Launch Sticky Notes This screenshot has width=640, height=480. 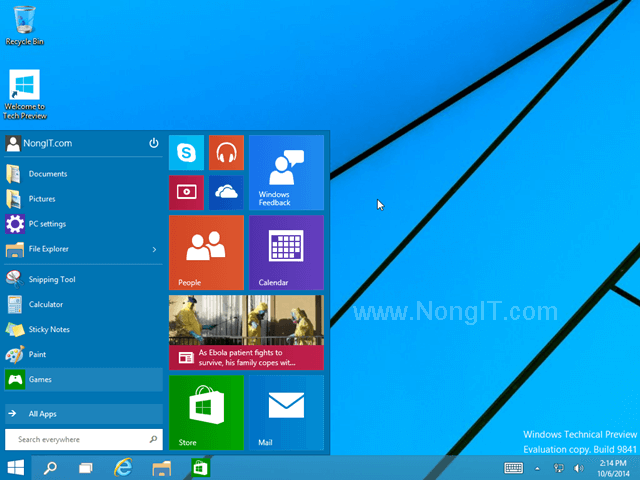83,329
